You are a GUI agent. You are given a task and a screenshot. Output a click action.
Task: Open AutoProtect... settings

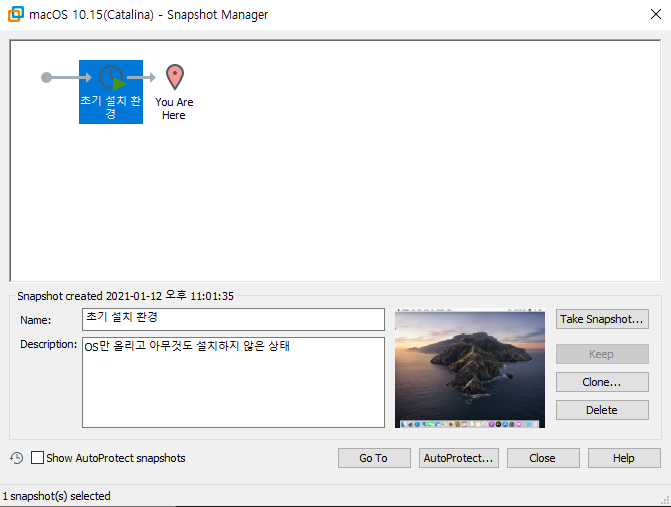point(459,458)
